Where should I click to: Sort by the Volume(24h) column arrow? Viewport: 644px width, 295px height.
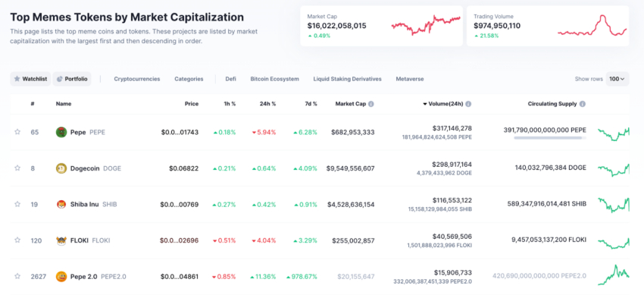coord(425,104)
